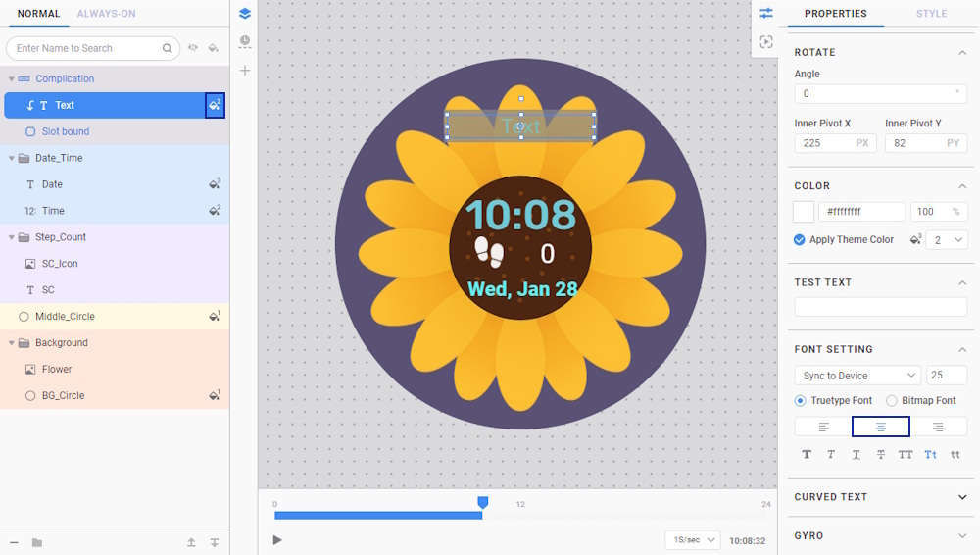Apply left text alignment

coord(823,427)
